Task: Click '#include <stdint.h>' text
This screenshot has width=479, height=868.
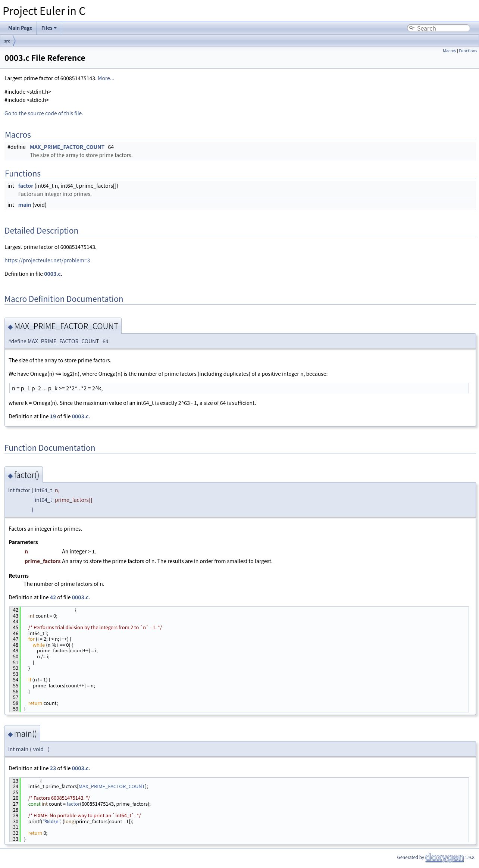Action: tap(28, 92)
